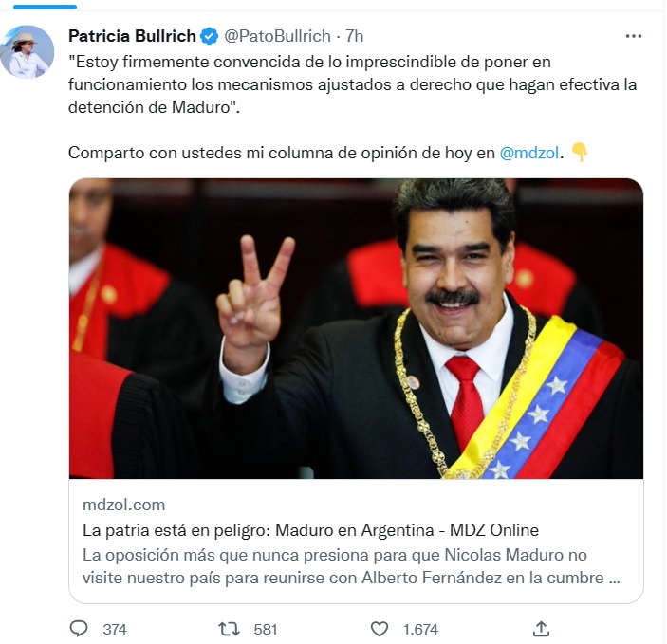Open the three-dot more options menu
667x644 pixels.
coord(634,36)
